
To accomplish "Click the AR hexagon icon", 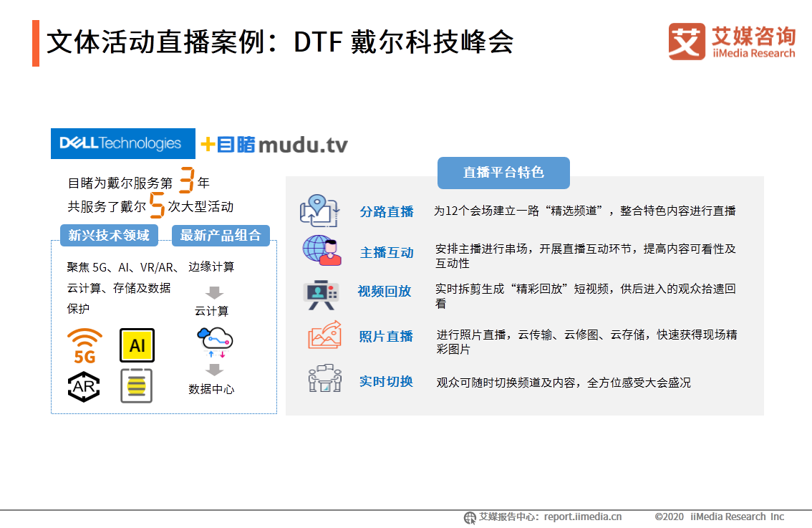I will pyautogui.click(x=84, y=387).
